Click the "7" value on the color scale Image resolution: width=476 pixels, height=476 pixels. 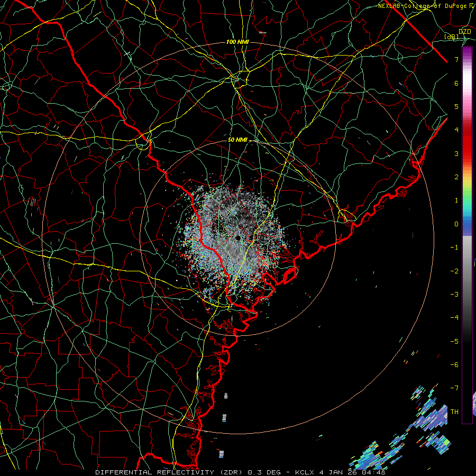456,59
